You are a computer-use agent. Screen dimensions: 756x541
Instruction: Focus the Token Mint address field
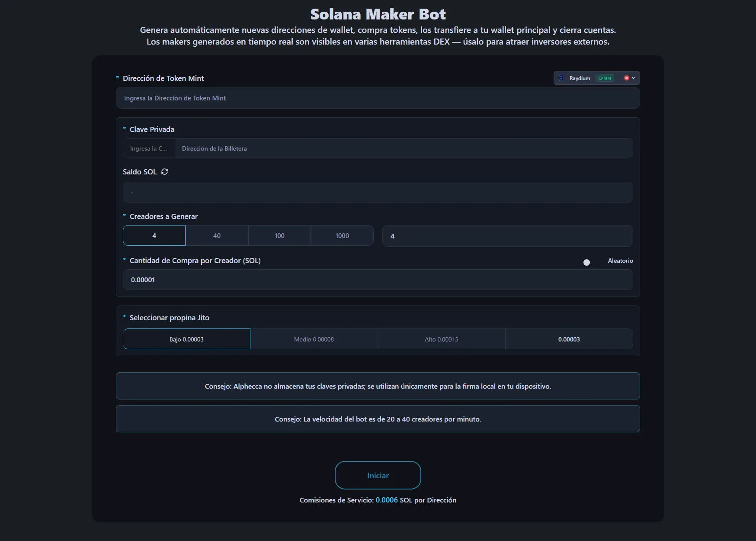coord(378,98)
